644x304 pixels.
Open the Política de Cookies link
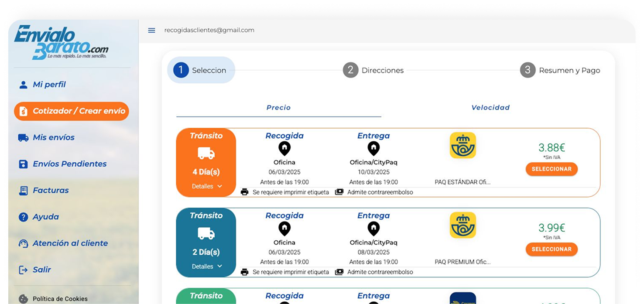tap(60, 299)
